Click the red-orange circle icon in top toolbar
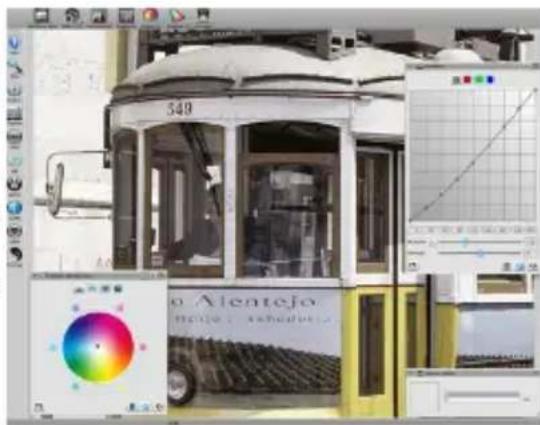 pos(150,15)
